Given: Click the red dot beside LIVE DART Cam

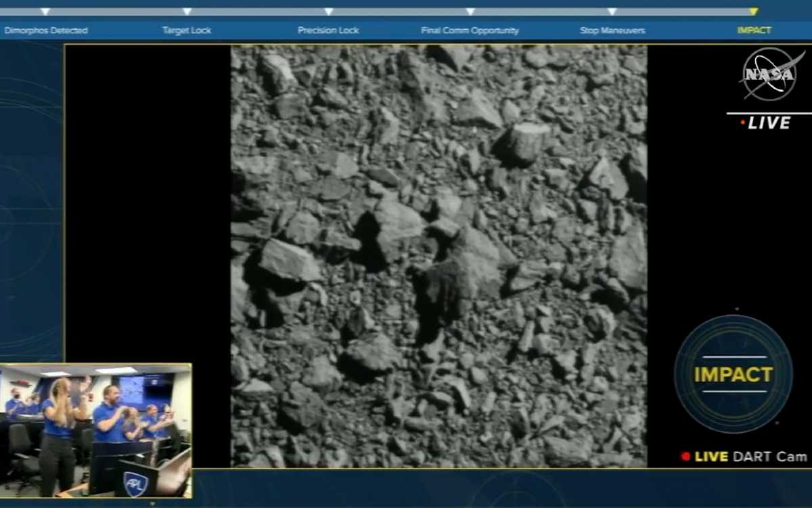Looking at the screenshot, I should pos(685,457).
